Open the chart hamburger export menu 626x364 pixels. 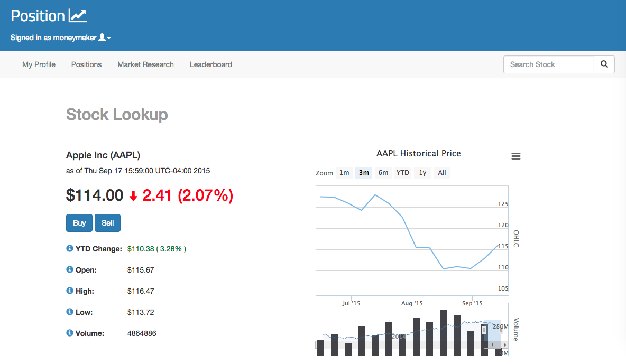(x=516, y=156)
